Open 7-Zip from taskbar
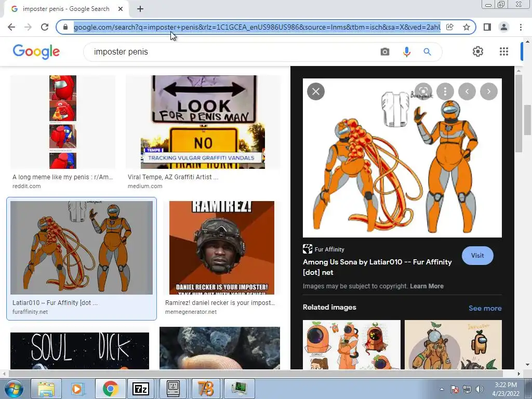This screenshot has width=532, height=399. [141, 389]
